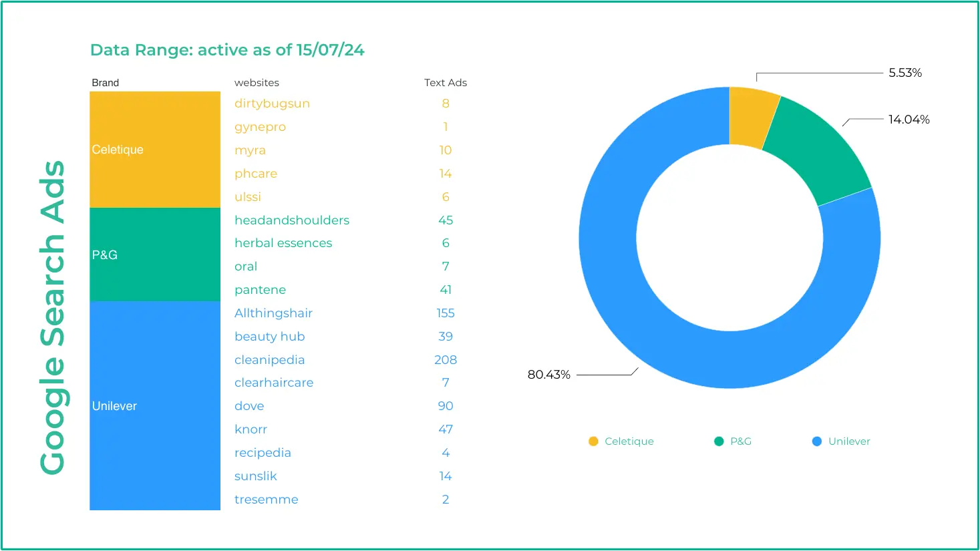The height and width of the screenshot is (551, 980).
Task: Select the Unilever label in the chart legend
Action: coord(849,441)
